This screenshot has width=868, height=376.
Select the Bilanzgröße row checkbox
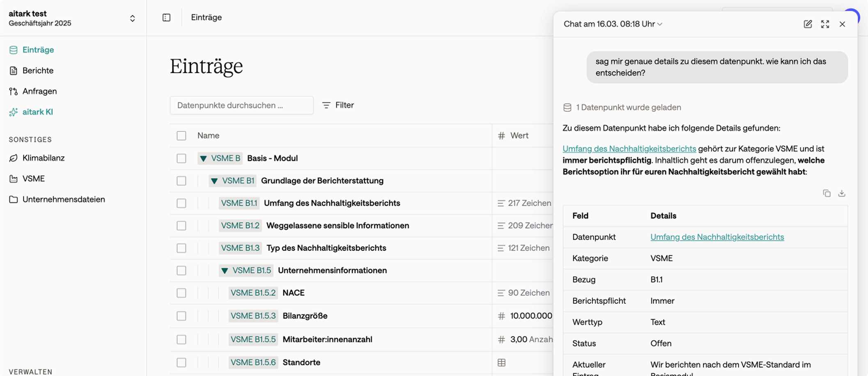(x=181, y=316)
